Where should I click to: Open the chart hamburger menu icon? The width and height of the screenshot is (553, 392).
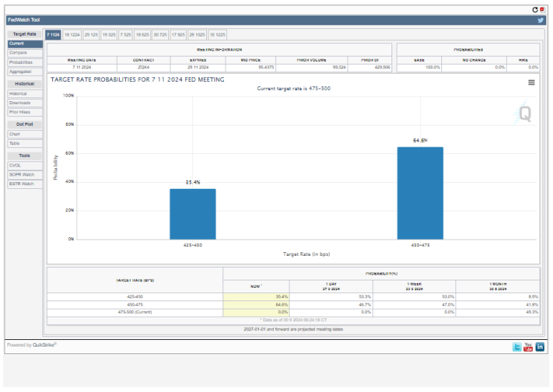[531, 83]
